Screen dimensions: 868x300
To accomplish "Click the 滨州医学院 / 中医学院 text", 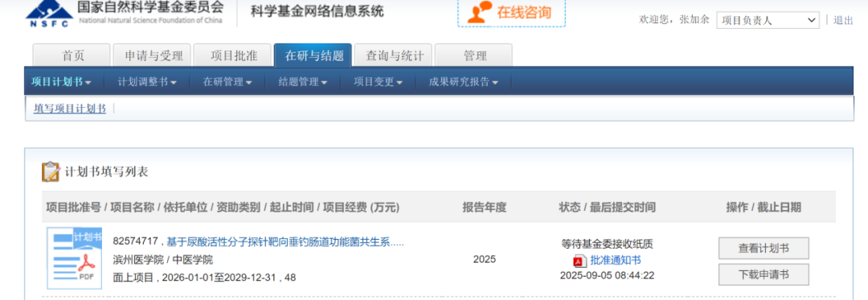I will (x=162, y=260).
